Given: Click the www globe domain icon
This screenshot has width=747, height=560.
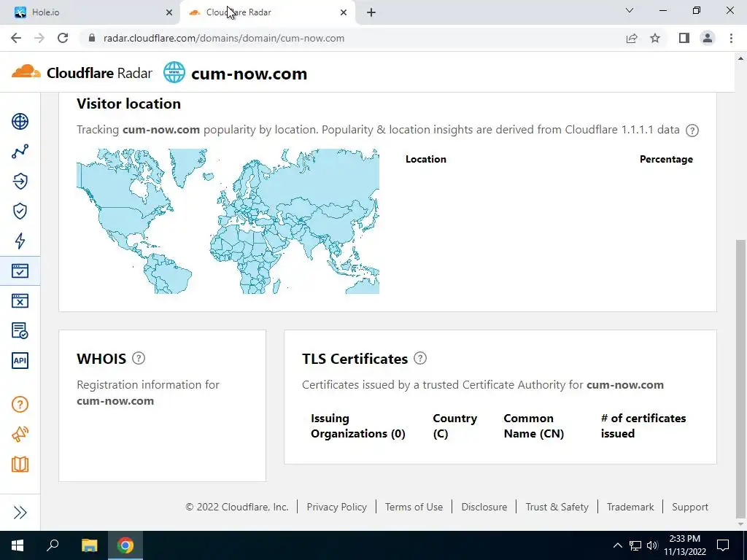Looking at the screenshot, I should click(x=174, y=72).
